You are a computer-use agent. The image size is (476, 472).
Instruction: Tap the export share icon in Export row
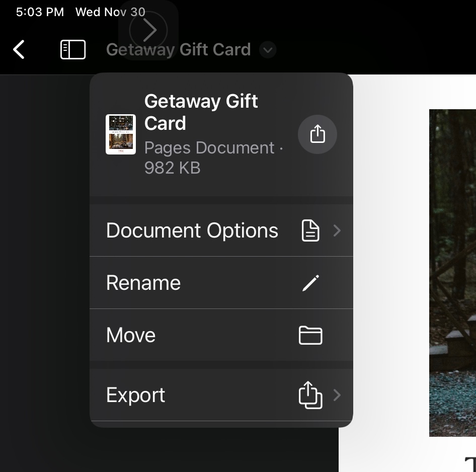pyautogui.click(x=310, y=395)
